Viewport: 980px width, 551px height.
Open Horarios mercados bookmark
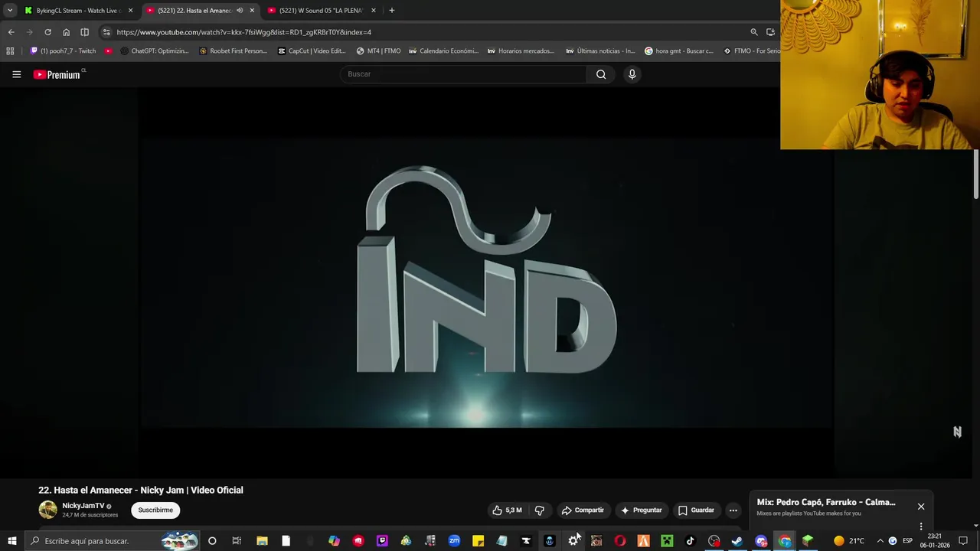[x=521, y=51]
